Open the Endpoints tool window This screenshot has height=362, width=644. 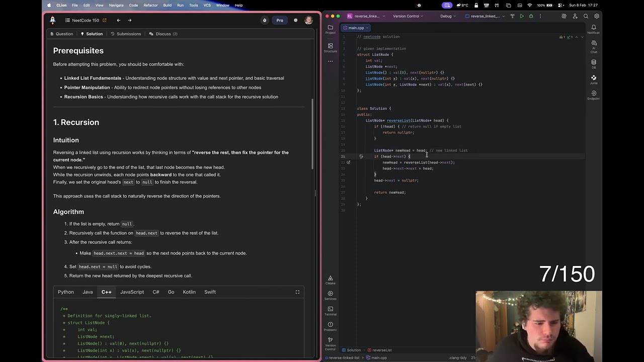click(594, 95)
